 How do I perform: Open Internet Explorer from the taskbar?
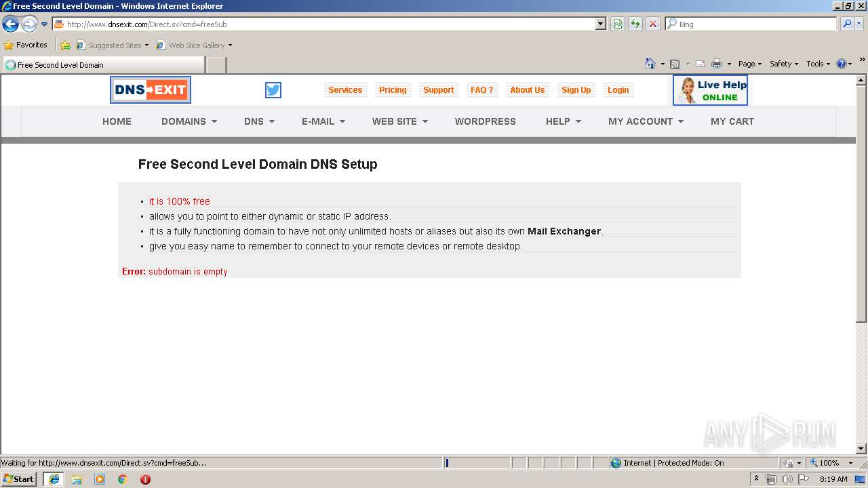click(54, 479)
